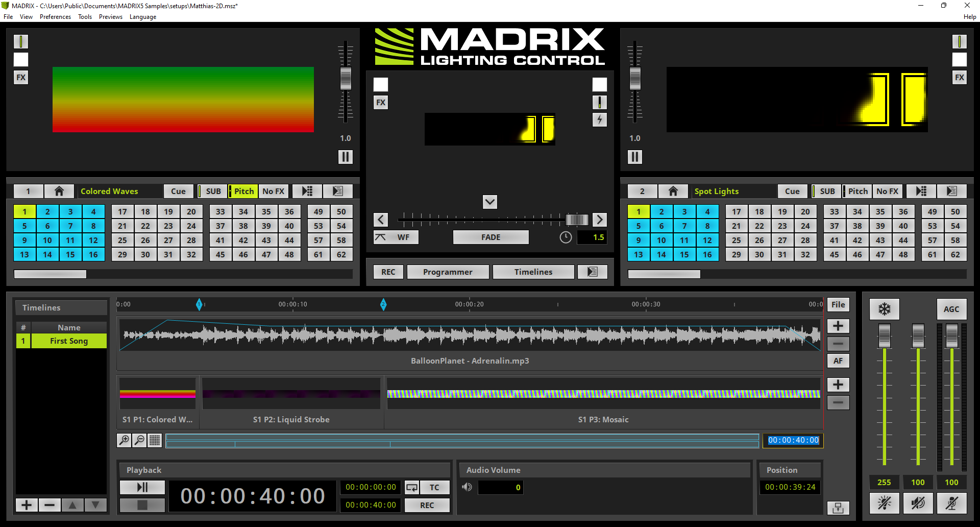Click cue list play icon in left storage bar
Viewport: 980px width, 527px height.
pyautogui.click(x=307, y=191)
